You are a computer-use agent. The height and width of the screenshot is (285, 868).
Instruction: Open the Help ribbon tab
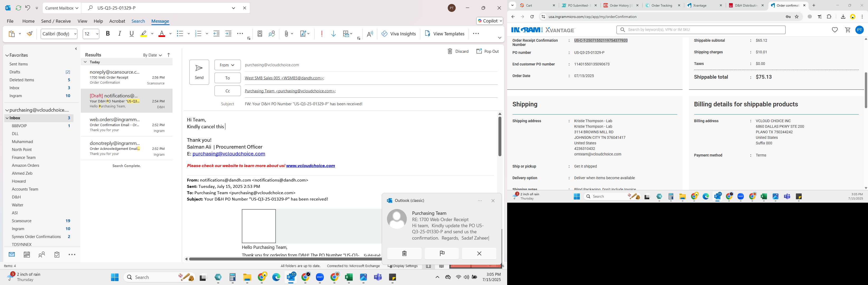click(98, 21)
